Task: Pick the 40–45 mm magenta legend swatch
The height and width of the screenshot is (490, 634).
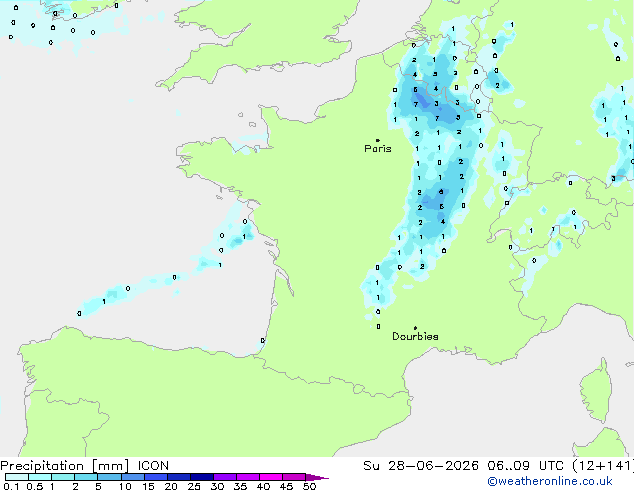Action: 271,477
